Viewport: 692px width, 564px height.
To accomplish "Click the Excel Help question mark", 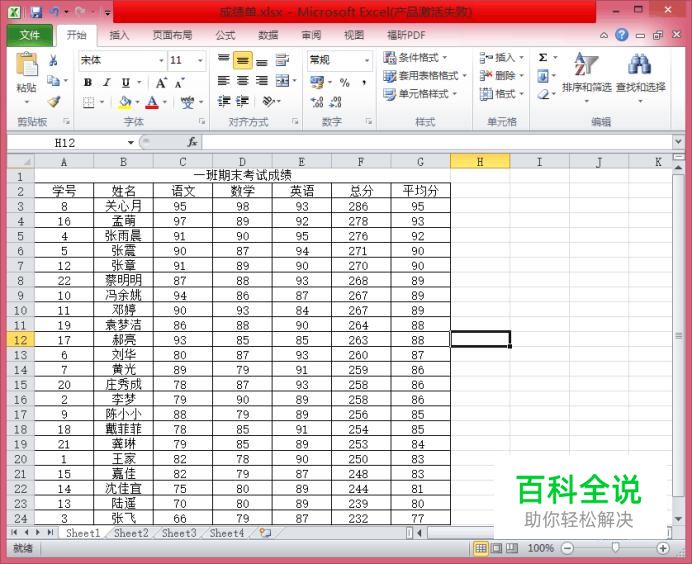I will coord(622,35).
